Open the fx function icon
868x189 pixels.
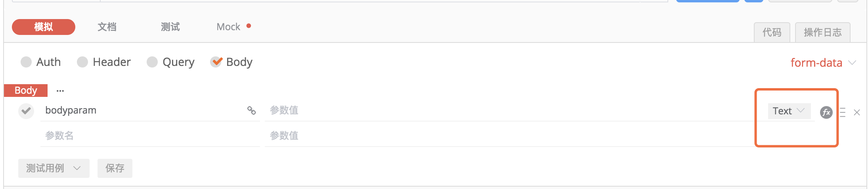826,112
